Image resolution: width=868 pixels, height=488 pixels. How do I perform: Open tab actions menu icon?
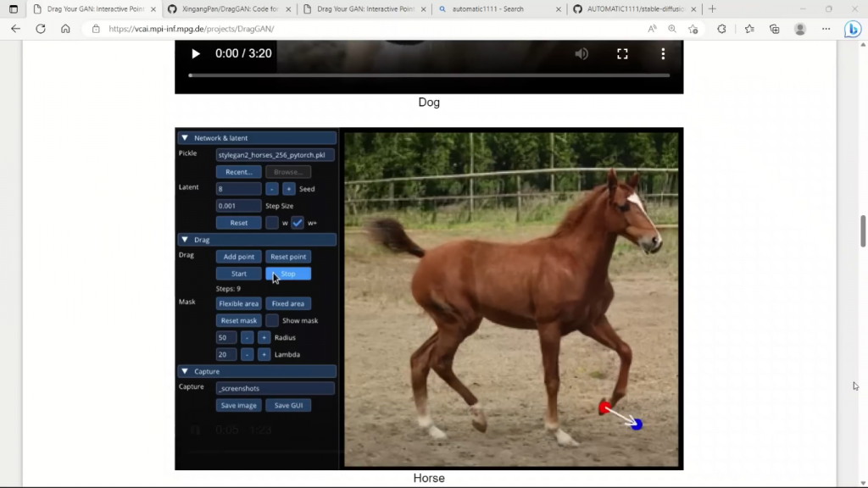point(14,8)
